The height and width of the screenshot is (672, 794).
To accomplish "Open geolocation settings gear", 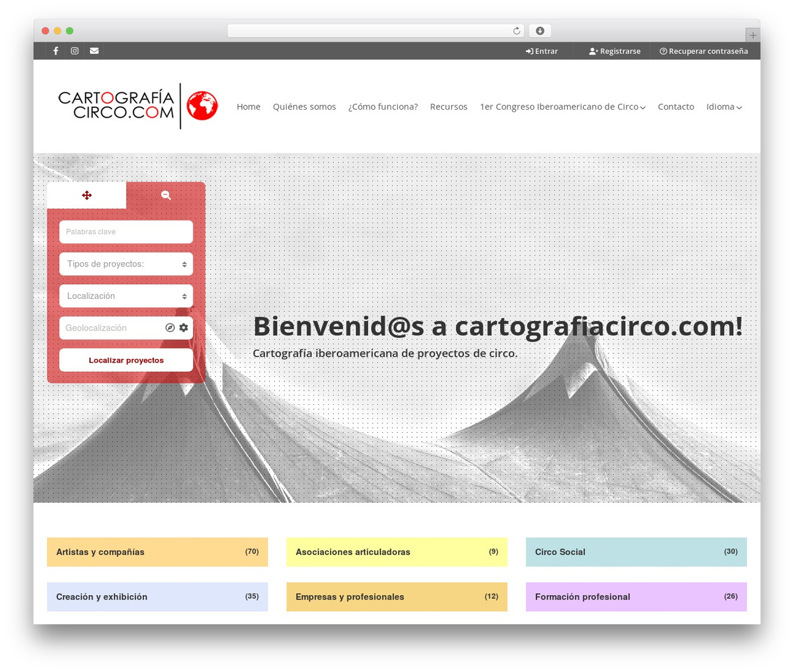I will click(x=184, y=328).
